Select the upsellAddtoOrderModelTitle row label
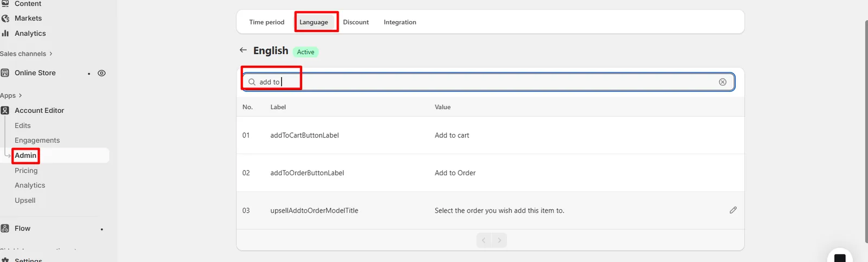Viewport: 868px width, 262px height. tap(314, 210)
